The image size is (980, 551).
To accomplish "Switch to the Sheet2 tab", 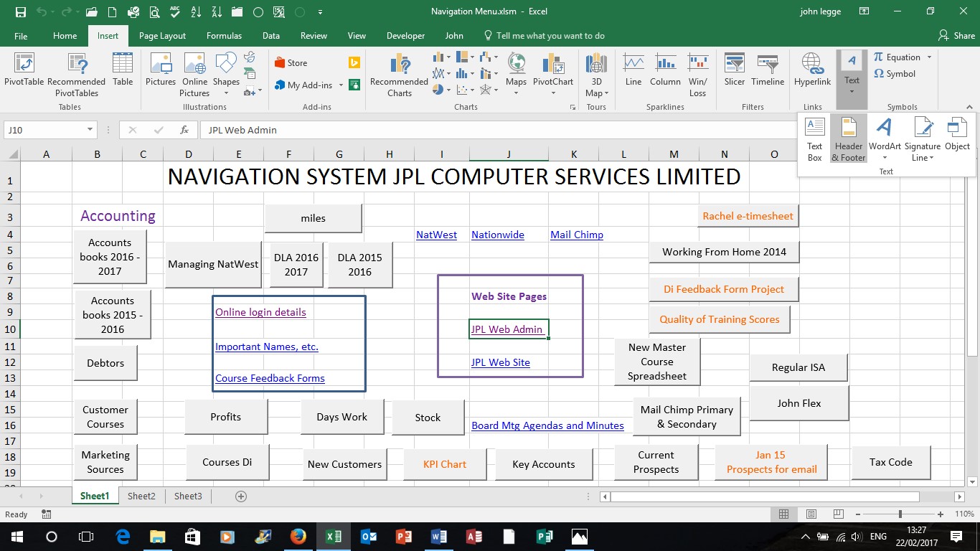I will (141, 496).
